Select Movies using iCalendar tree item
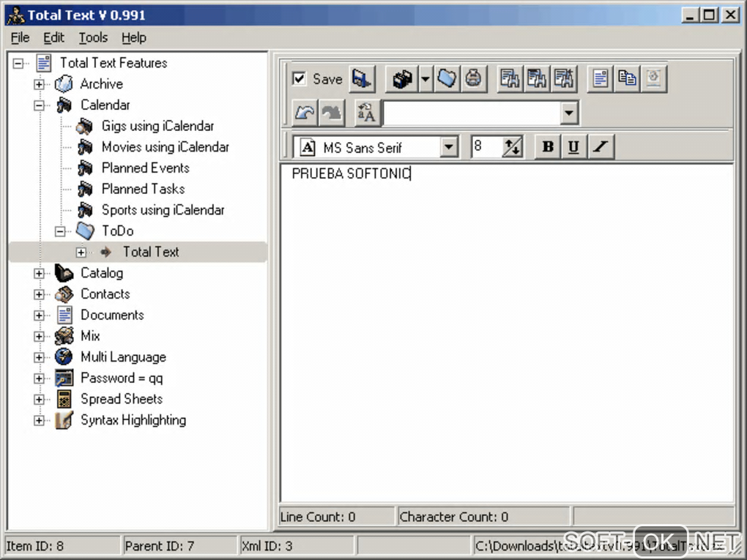 click(166, 147)
